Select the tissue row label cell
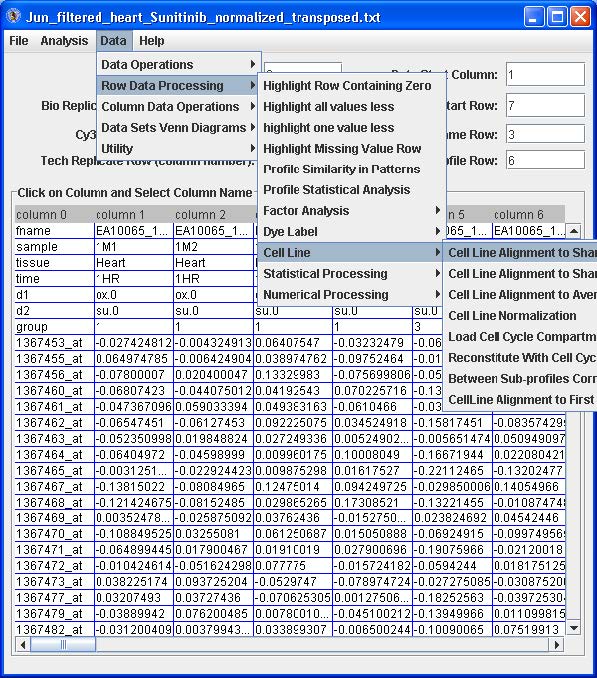 pyautogui.click(x=54, y=263)
